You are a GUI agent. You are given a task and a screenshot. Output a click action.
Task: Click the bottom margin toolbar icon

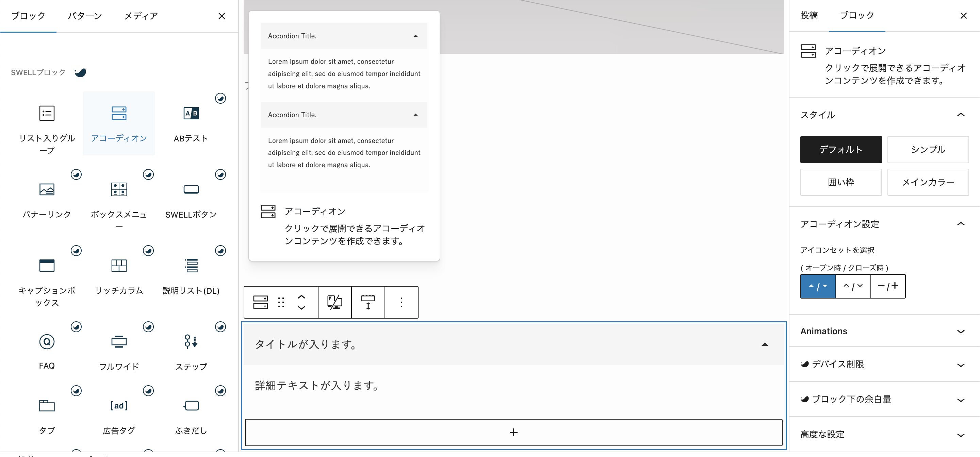368,302
